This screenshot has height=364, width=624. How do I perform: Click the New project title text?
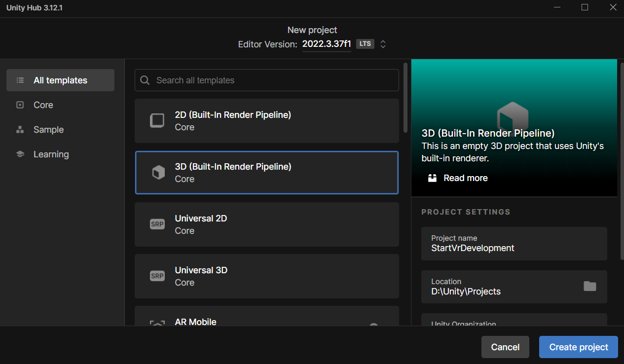click(312, 30)
